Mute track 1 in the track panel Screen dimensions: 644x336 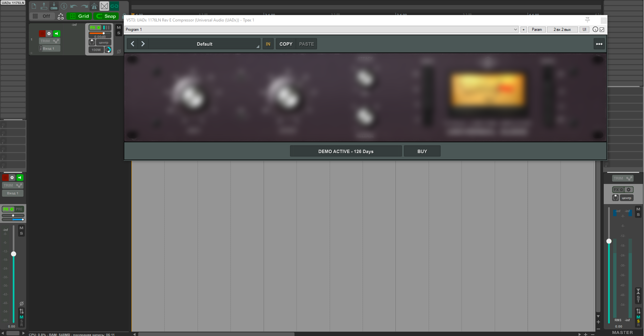click(119, 28)
